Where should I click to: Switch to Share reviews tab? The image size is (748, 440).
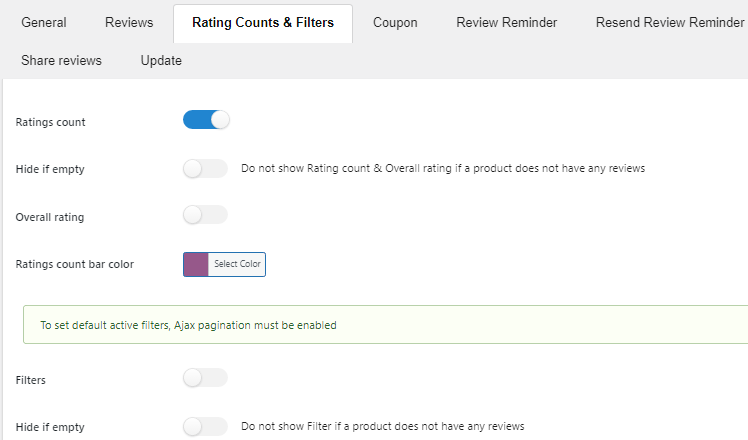(x=61, y=61)
